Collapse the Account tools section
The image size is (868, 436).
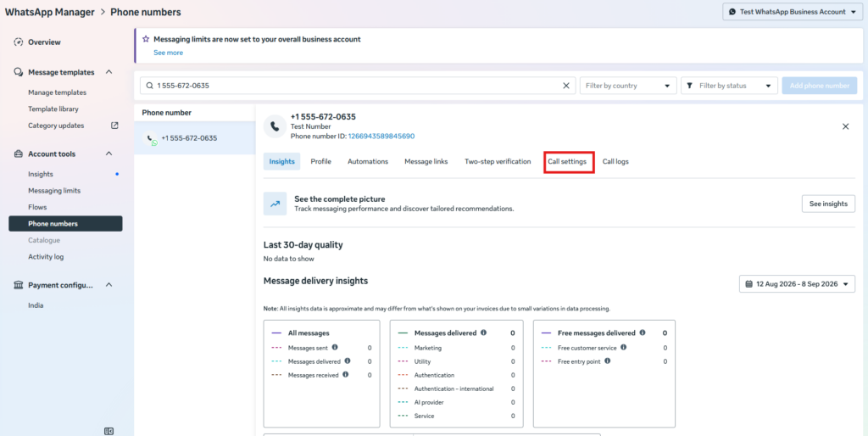click(x=109, y=154)
